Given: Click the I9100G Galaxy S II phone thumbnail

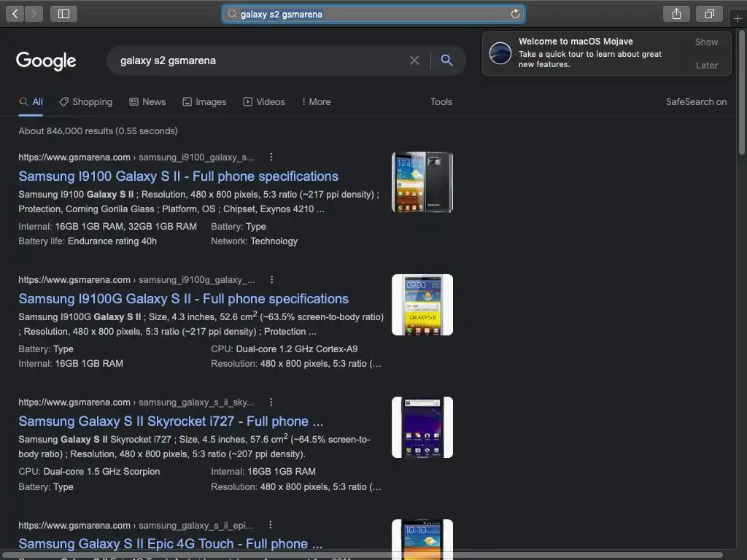Looking at the screenshot, I should (x=422, y=305).
